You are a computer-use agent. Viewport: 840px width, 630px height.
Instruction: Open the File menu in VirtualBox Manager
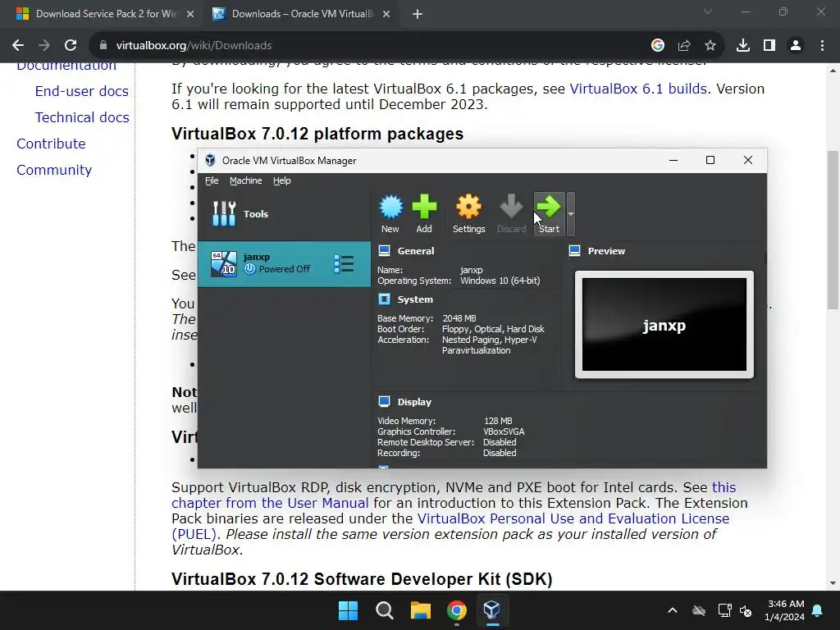(212, 180)
